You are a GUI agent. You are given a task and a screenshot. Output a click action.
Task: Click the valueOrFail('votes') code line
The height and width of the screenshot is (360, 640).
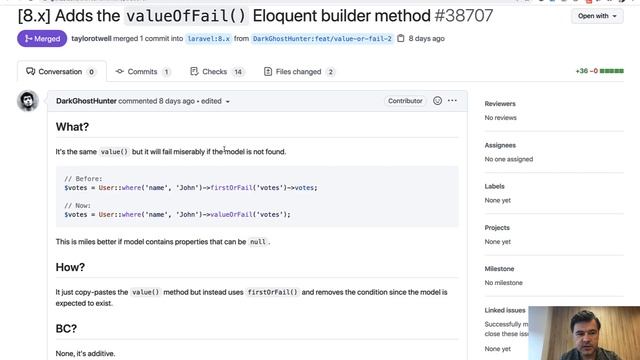[178, 214]
